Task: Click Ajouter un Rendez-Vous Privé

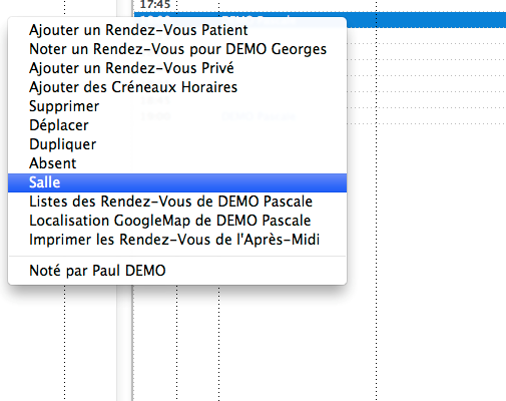Action: click(177, 68)
